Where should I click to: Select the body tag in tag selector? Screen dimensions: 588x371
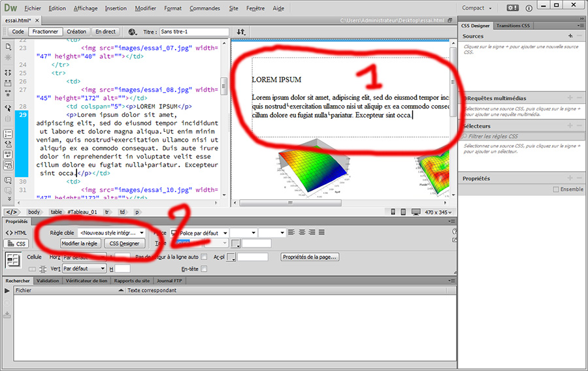tap(34, 212)
